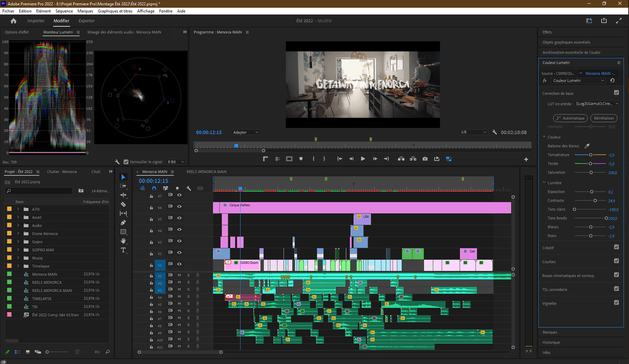Click the wrench icon for timeline display settings
Viewport: 629px width, 364px height.
pos(188,188)
